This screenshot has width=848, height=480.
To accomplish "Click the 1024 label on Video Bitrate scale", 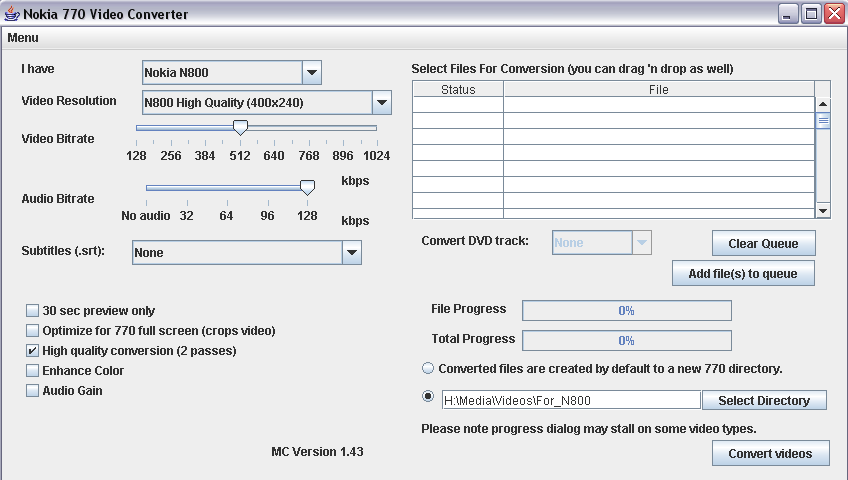I will click(376, 156).
